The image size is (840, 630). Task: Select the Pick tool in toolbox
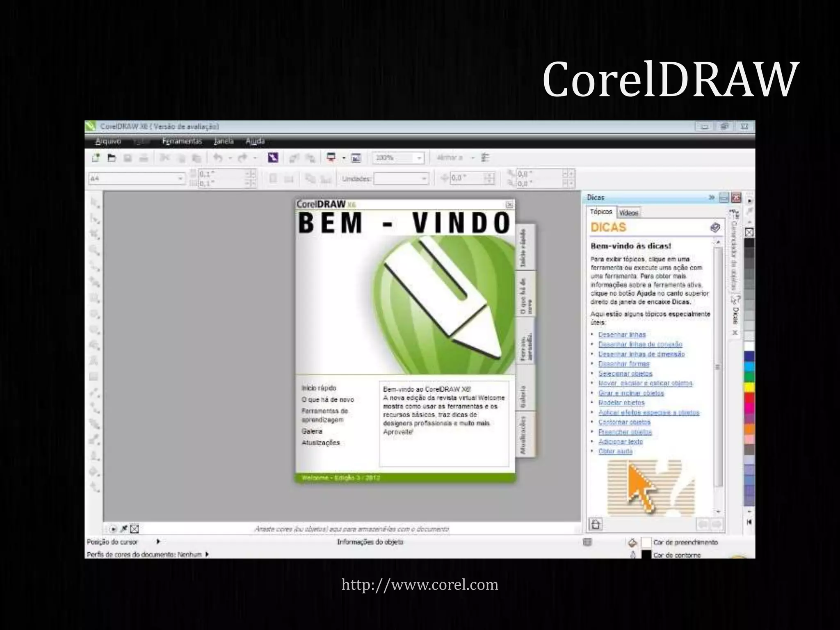click(x=95, y=203)
